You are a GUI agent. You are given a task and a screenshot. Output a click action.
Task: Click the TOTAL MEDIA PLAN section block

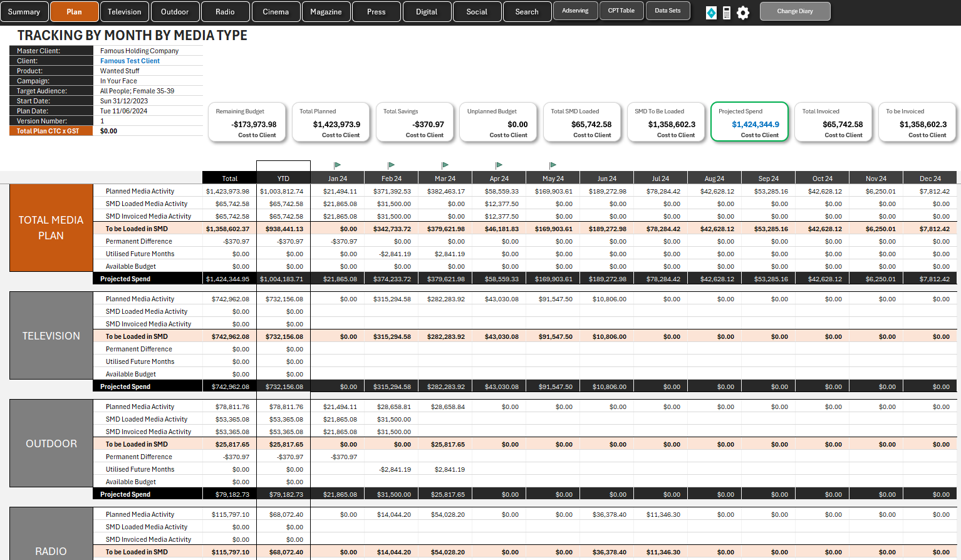click(x=51, y=228)
